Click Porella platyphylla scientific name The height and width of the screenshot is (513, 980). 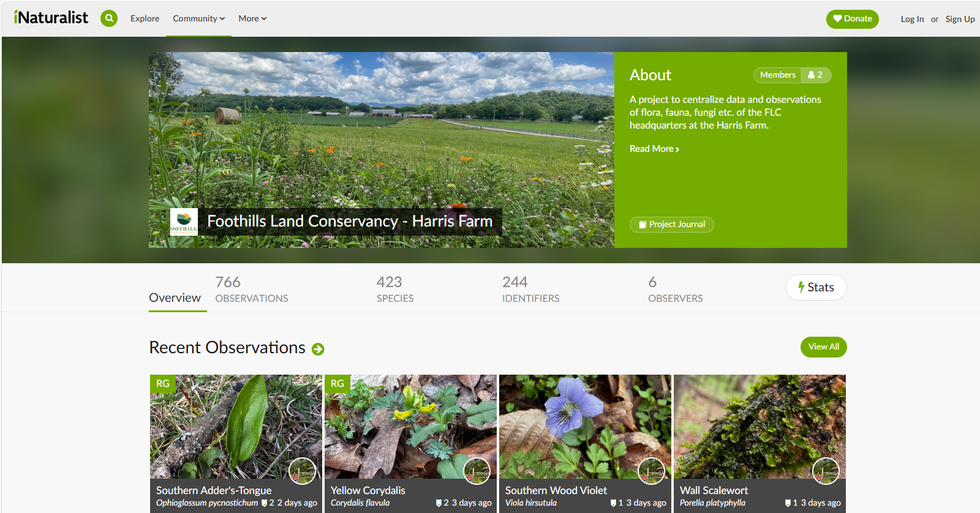pos(712,503)
